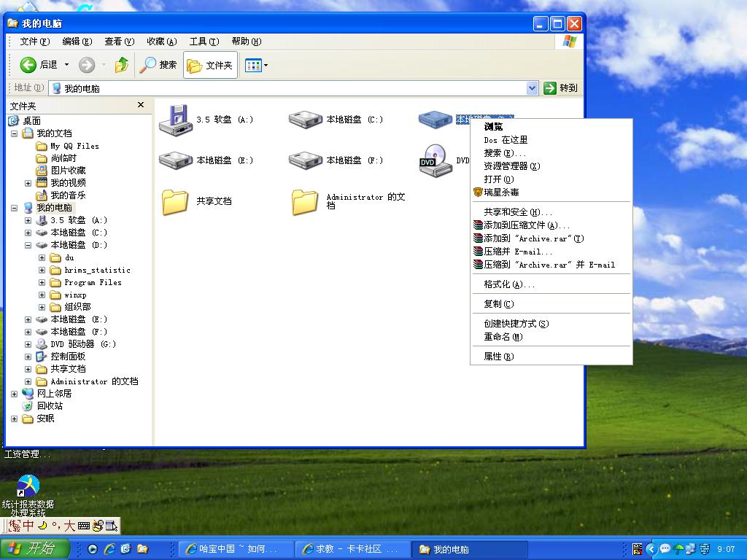Click the green Back arrow icon

click(x=28, y=65)
